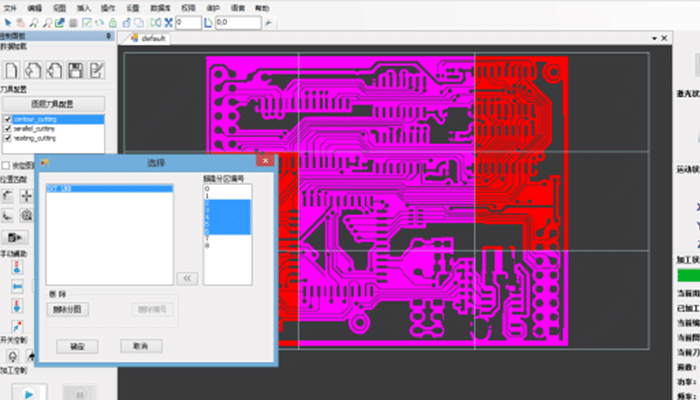Image resolution: width=700 pixels, height=400 pixels.
Task: Click the crosshair positioning icon in left panel
Action: 27,195
